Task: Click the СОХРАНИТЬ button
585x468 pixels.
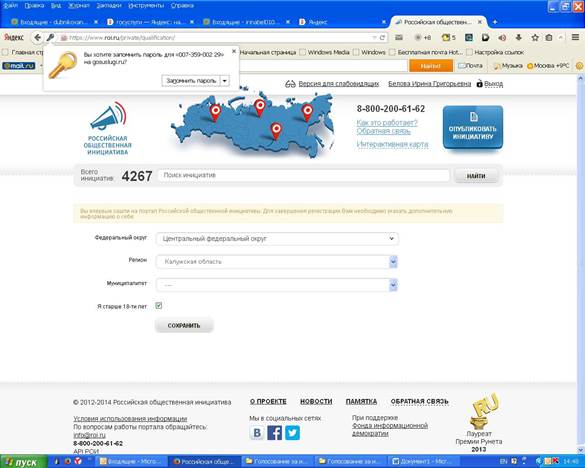Action: [184, 325]
